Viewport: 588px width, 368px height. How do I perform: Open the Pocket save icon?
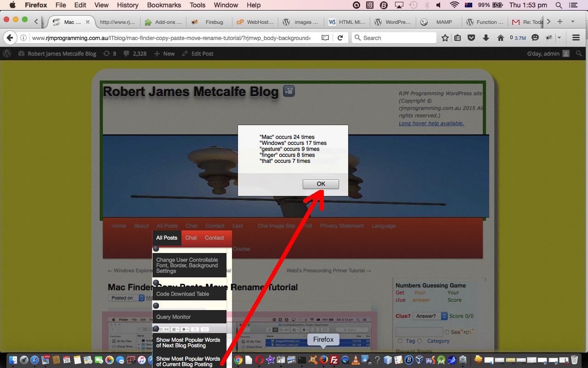point(471,38)
